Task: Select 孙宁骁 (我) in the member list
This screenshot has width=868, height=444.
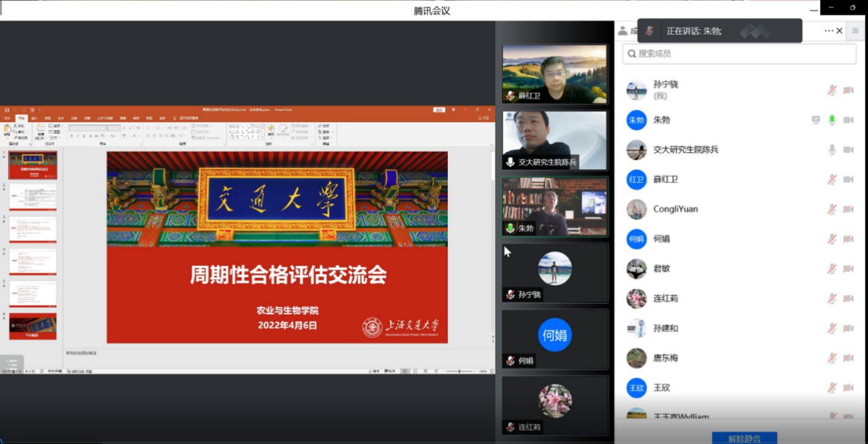Action: click(741, 90)
